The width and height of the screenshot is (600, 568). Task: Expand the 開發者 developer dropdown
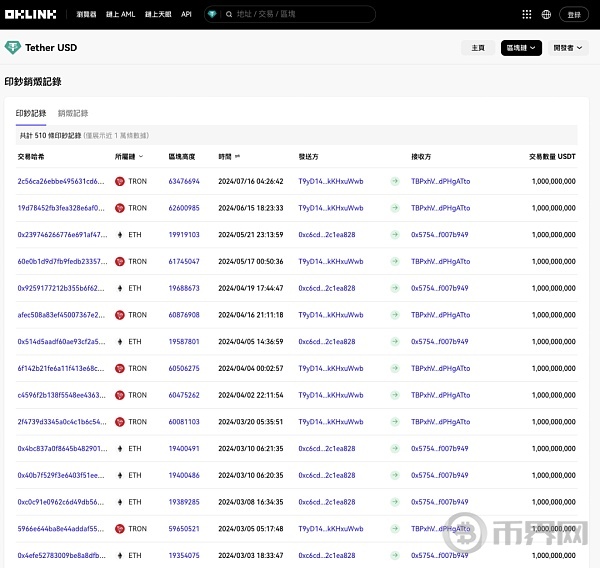click(568, 48)
